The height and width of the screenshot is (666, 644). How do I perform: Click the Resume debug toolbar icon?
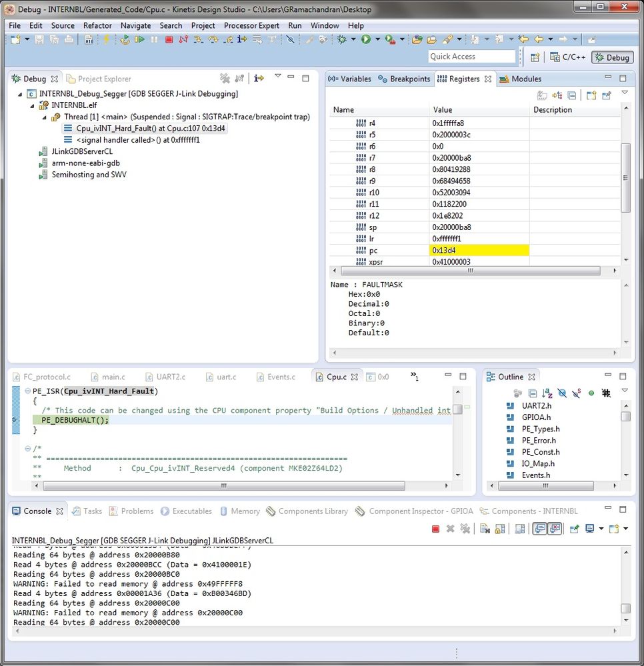click(139, 39)
